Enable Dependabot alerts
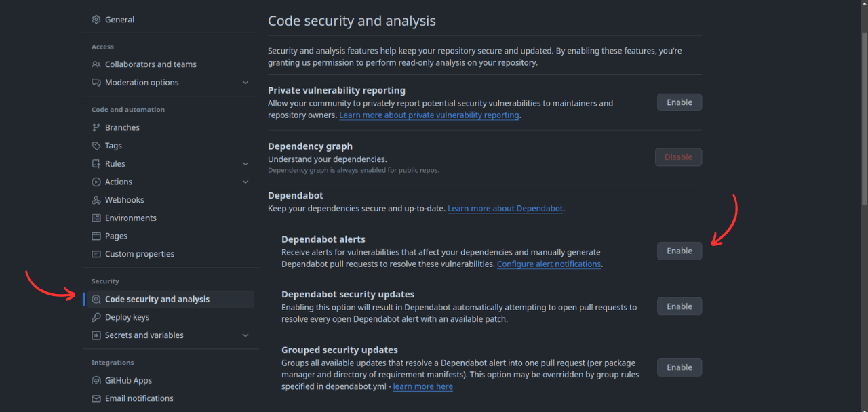The image size is (868, 412). tap(679, 251)
